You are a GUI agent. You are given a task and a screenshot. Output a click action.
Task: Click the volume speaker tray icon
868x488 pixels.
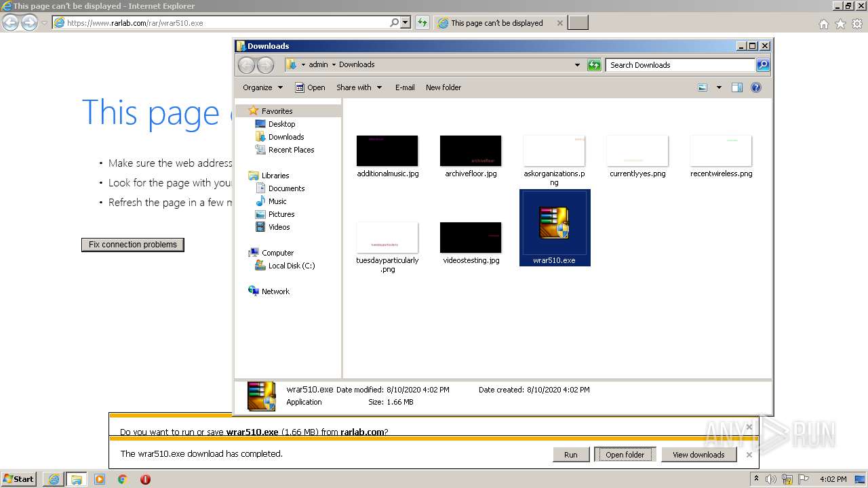coord(771,479)
